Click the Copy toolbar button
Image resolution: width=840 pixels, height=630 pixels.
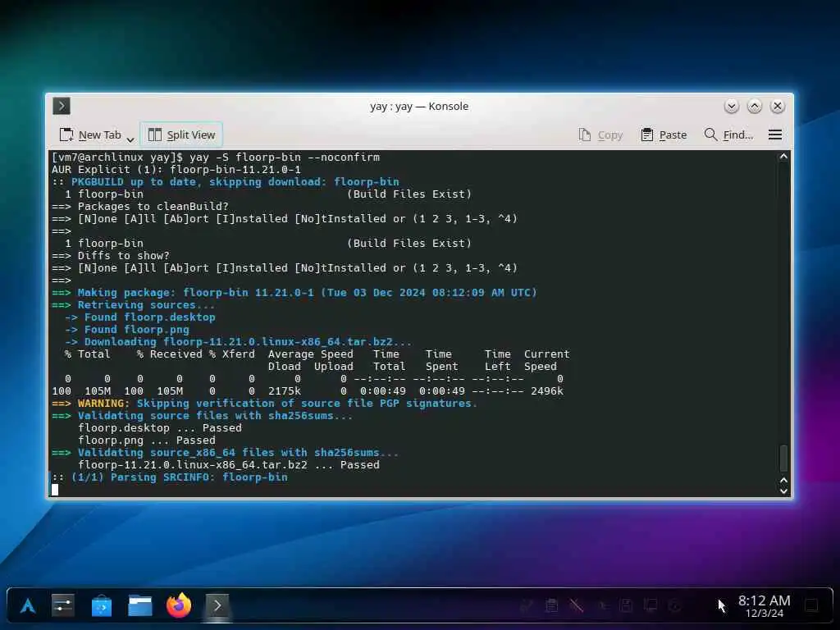click(x=600, y=135)
